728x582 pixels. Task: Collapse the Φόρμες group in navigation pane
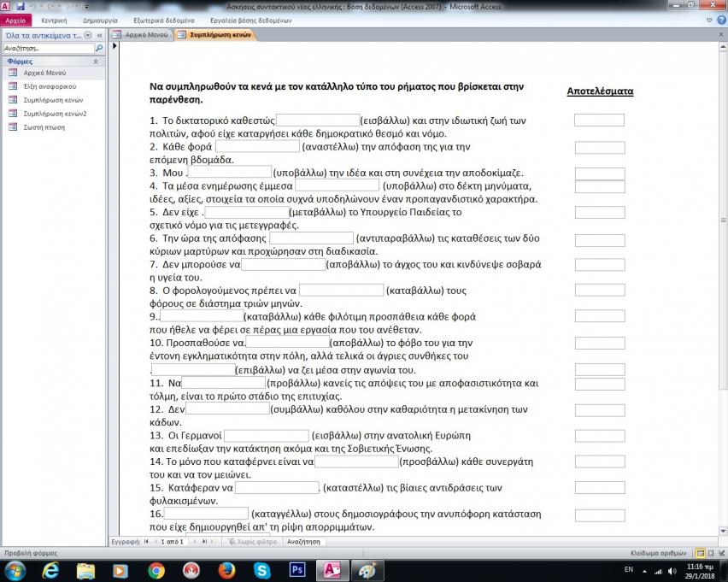coord(96,62)
